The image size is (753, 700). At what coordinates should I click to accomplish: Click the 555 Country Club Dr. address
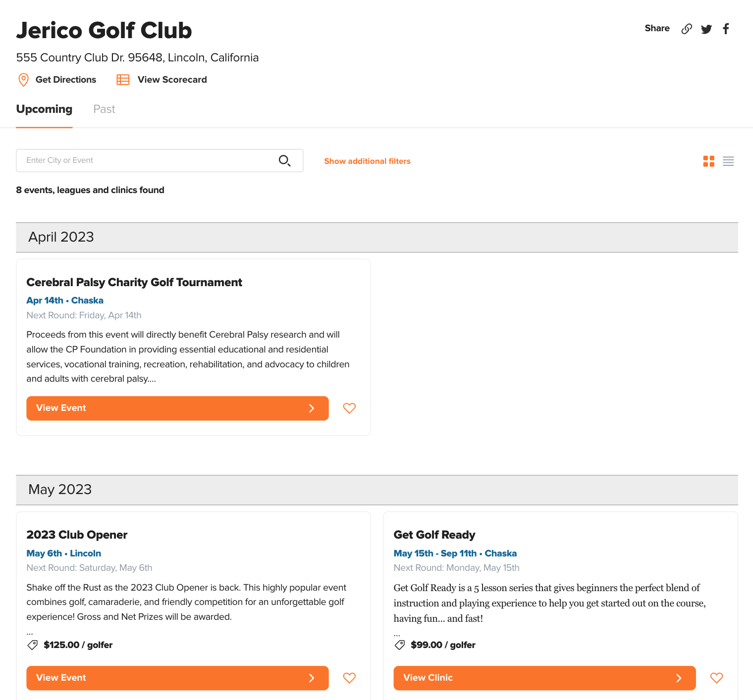click(137, 58)
